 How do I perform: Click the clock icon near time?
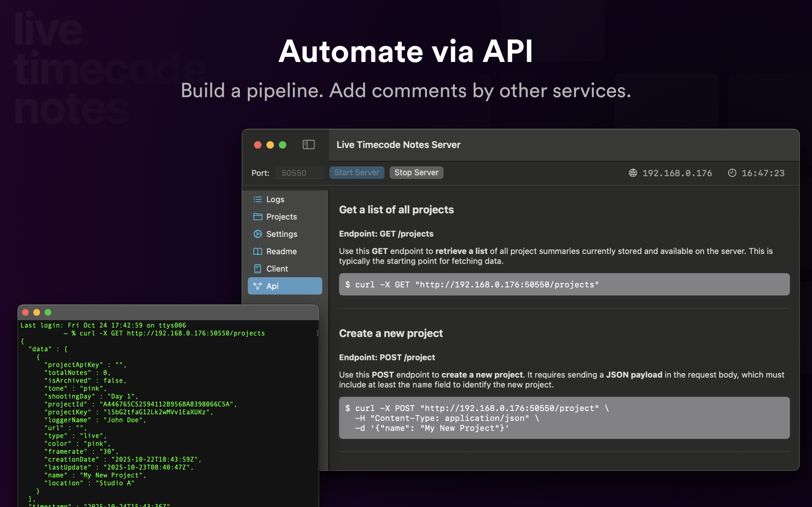pyautogui.click(x=732, y=173)
